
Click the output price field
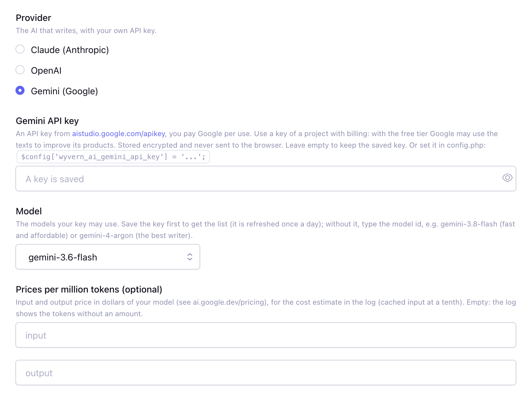click(266, 373)
